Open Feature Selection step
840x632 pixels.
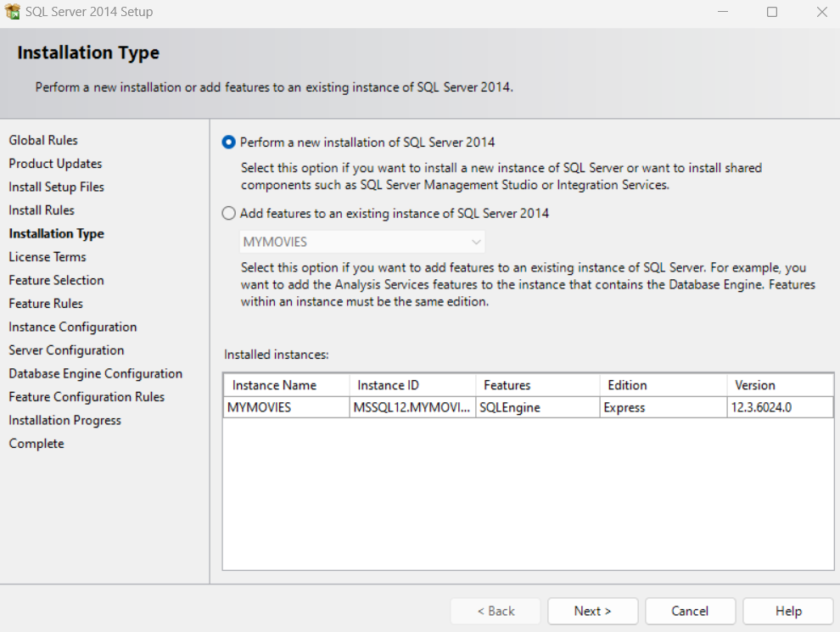56,280
